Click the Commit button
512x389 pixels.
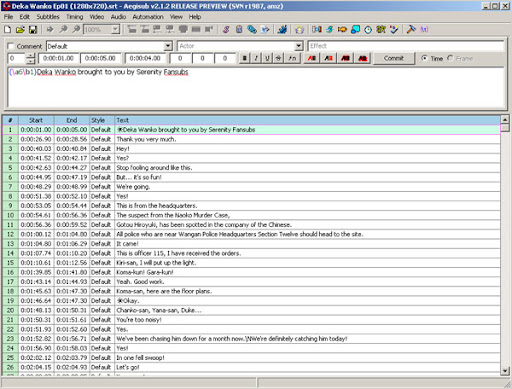(394, 58)
